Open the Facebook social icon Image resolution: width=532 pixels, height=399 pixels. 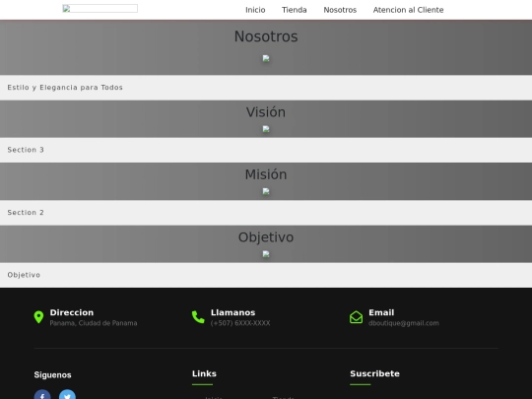(x=42, y=395)
